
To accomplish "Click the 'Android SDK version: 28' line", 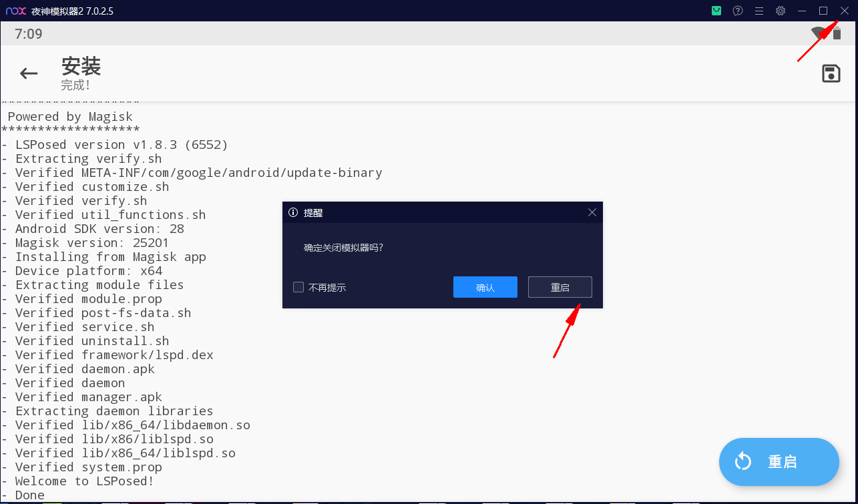I will (93, 229).
